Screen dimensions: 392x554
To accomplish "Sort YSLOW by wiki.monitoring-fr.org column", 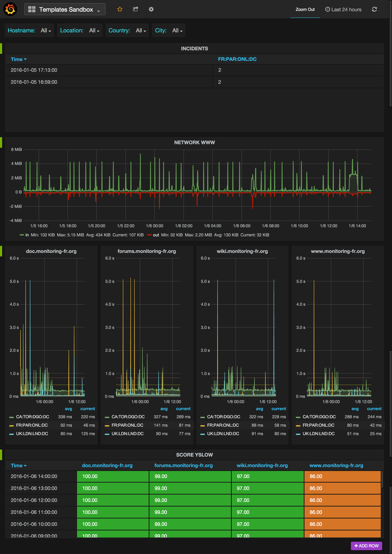I will click(x=262, y=465).
